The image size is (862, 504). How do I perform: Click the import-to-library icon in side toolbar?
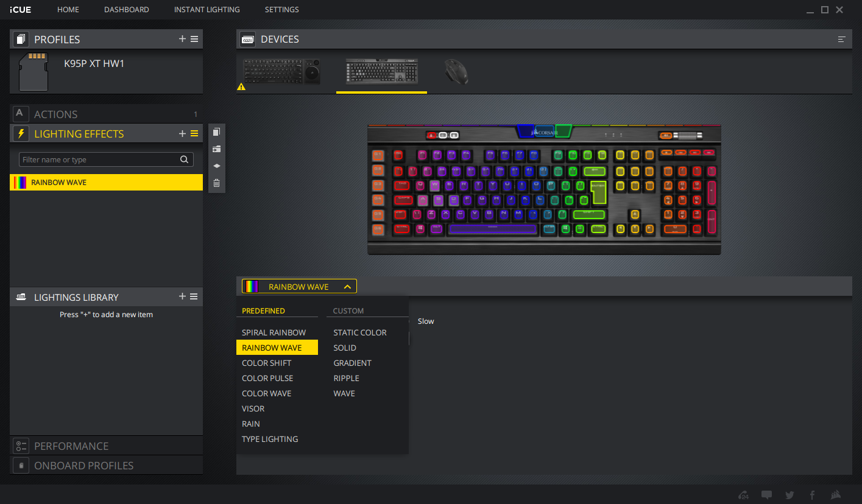(216, 149)
